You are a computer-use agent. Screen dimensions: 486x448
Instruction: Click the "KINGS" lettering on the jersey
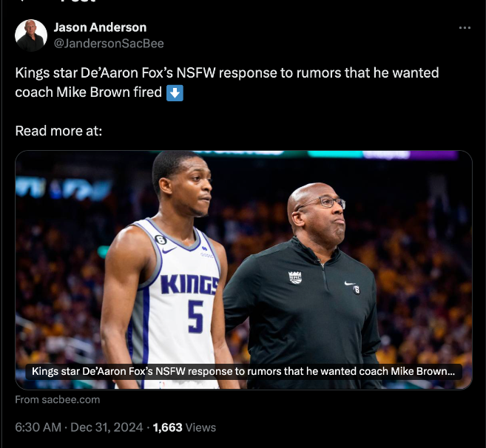189,284
